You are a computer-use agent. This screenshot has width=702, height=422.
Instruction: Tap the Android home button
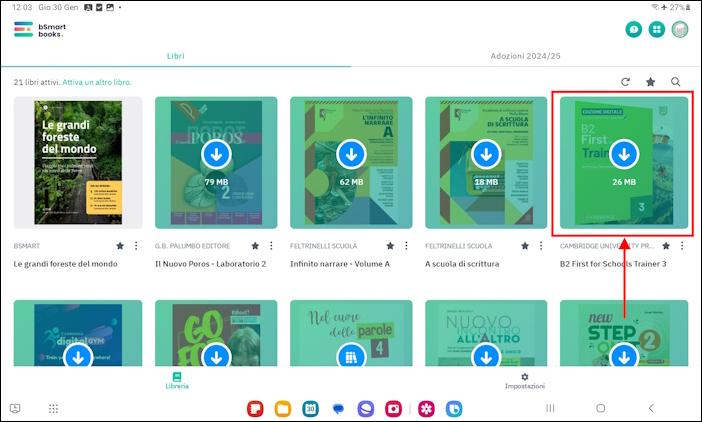click(x=601, y=408)
